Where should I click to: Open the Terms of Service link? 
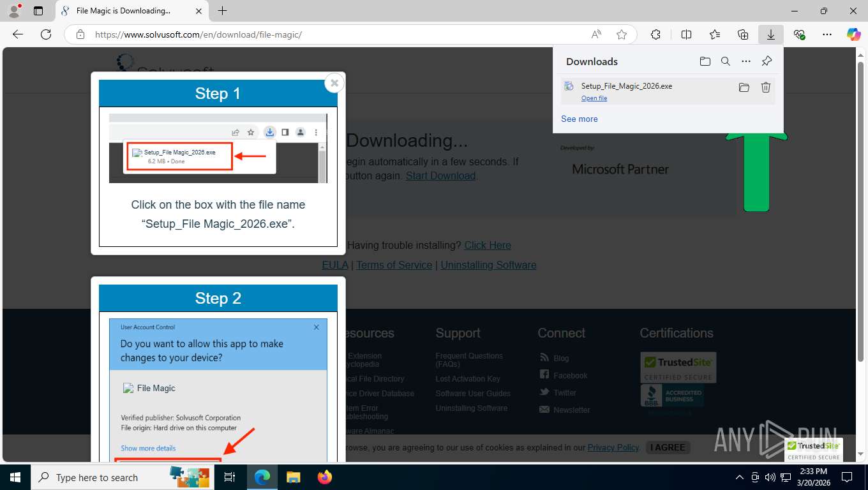[x=394, y=265]
